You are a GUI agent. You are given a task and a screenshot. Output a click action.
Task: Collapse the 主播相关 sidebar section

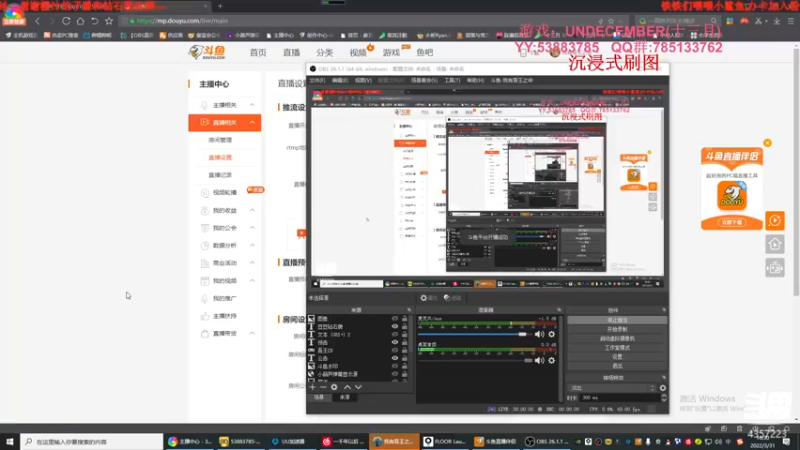[x=252, y=105]
